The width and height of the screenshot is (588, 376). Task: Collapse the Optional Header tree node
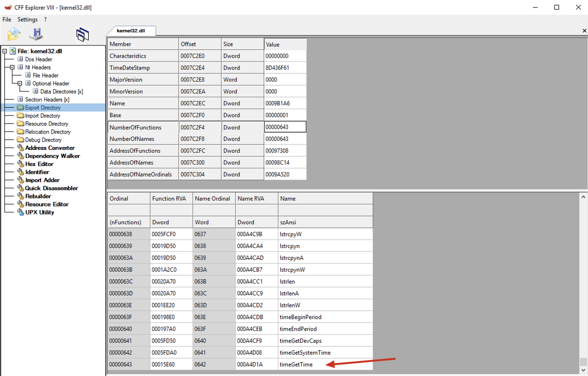click(x=20, y=83)
